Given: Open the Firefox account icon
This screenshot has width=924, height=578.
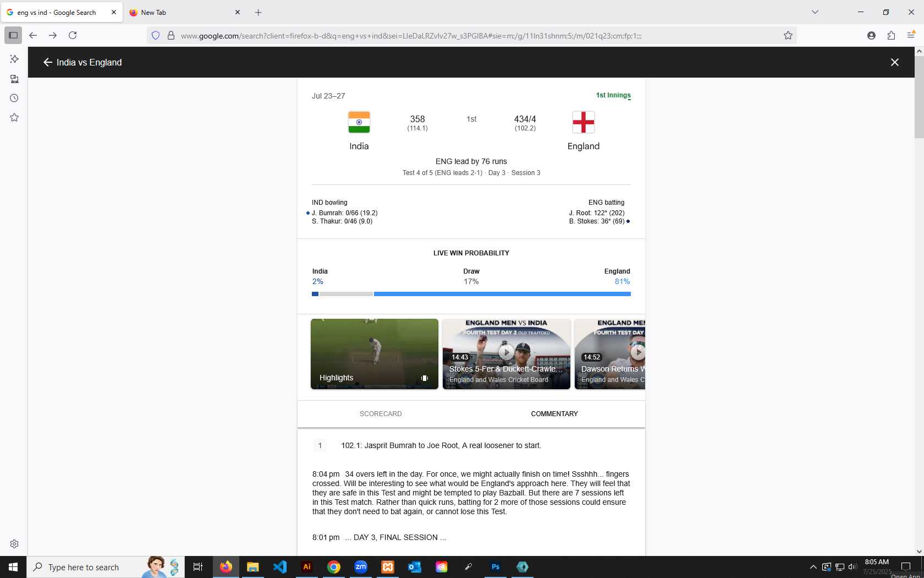Looking at the screenshot, I should 871,35.
